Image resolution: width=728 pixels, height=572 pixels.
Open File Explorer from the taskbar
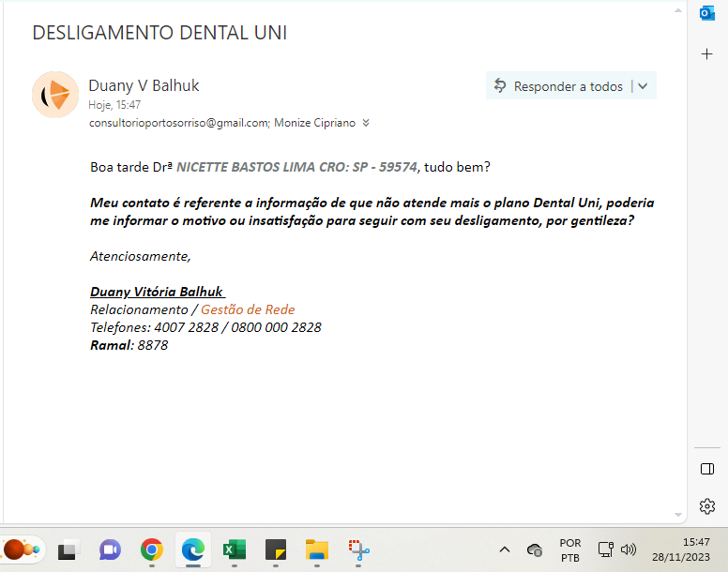tap(317, 550)
